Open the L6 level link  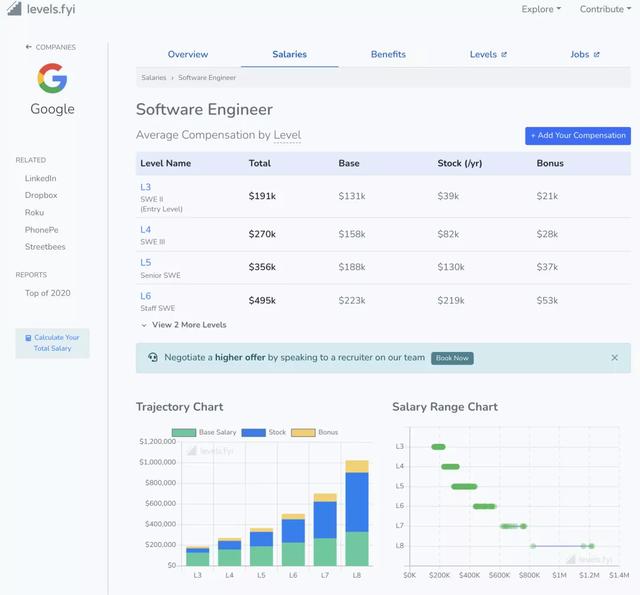(x=145, y=296)
